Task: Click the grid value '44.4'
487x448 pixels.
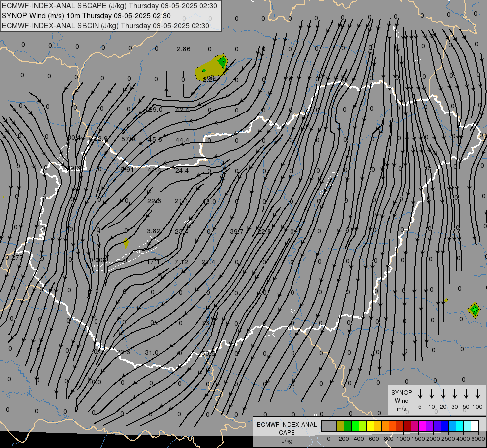Action: click(182, 140)
